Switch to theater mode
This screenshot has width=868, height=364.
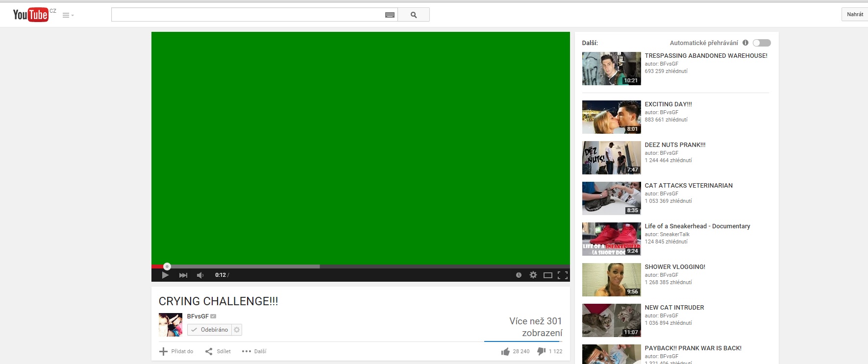[548, 275]
